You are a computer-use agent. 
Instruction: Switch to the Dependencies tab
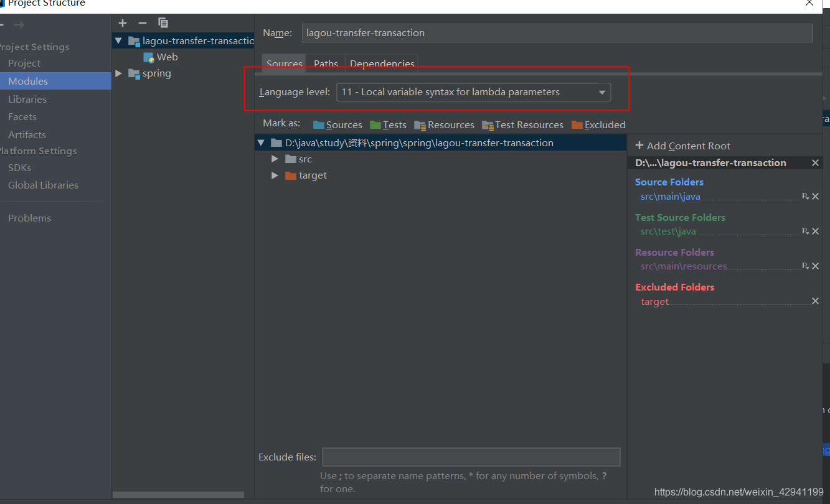(382, 63)
